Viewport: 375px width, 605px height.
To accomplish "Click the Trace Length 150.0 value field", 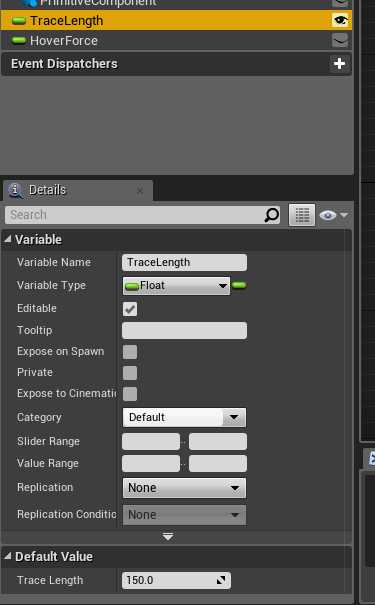I will 176,580.
